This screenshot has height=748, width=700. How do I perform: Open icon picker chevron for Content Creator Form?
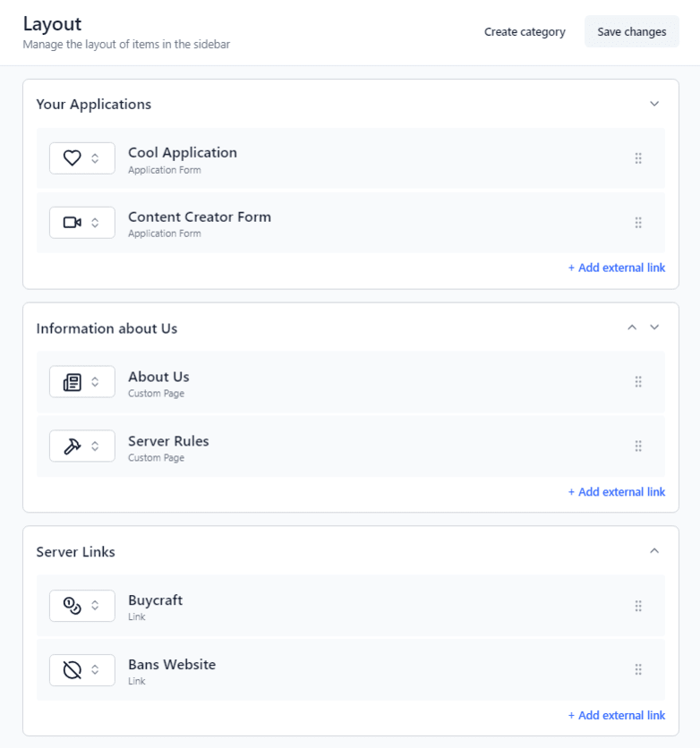click(96, 223)
